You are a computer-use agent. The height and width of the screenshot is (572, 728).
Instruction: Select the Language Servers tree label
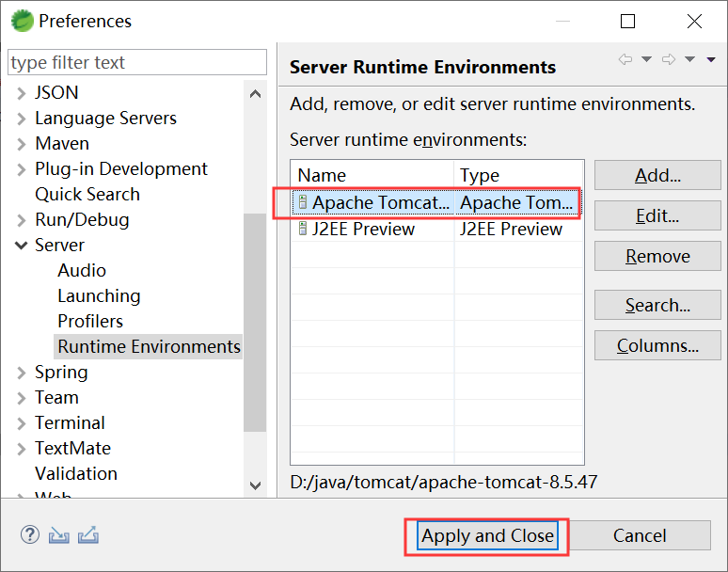(106, 118)
